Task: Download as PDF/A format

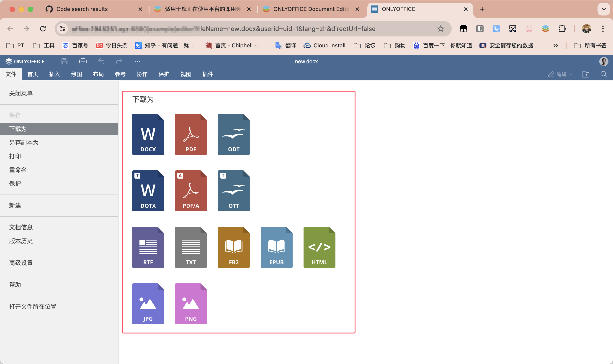Action: [x=191, y=191]
